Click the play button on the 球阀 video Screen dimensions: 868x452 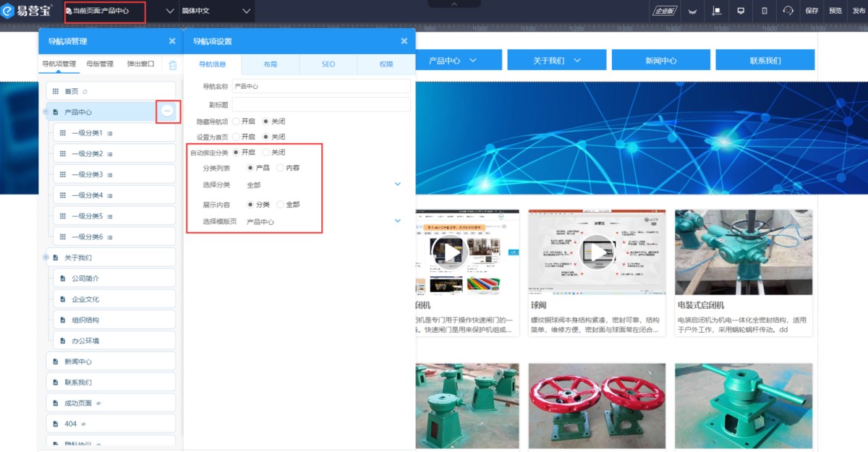pos(597,252)
